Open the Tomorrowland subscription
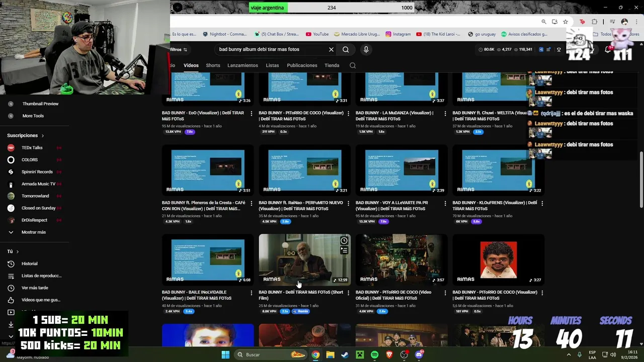The image size is (644, 362). pos(34,196)
